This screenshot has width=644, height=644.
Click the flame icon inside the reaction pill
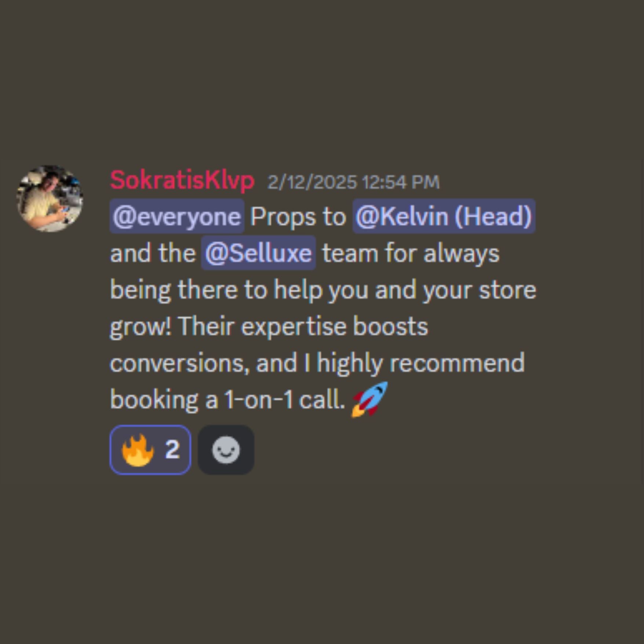coord(137,450)
